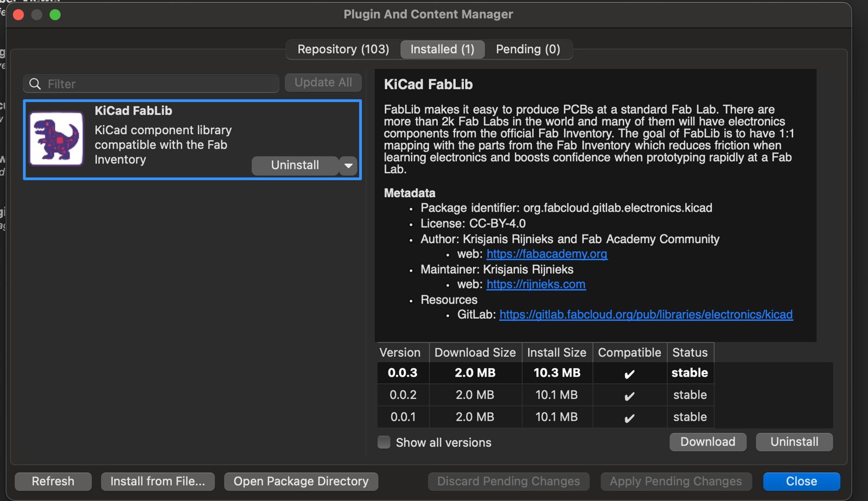Screen dimensions: 868x501
Task: Uninstall KiCad FabLib from the package list
Action: 295,166
